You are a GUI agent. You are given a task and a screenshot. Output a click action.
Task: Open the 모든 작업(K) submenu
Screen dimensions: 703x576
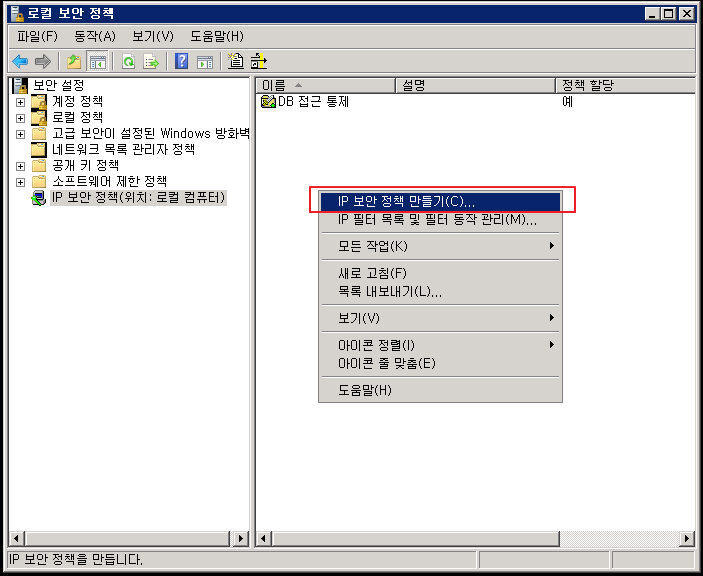(440, 246)
